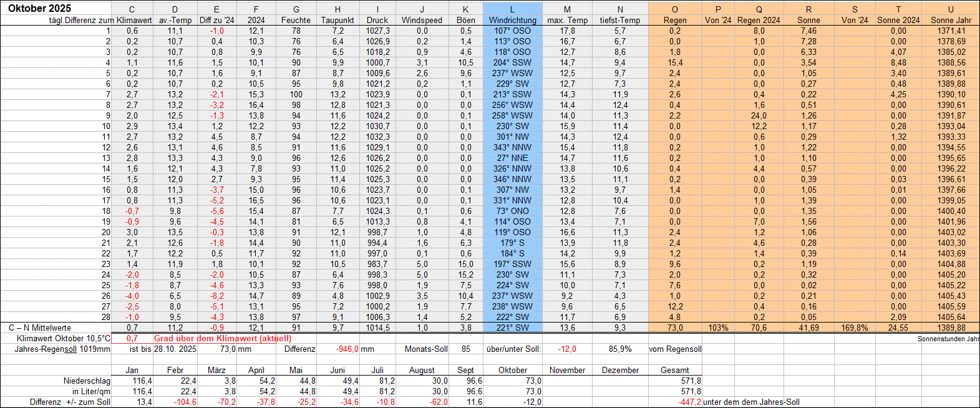
Task: Select the 204° SSW wind direction cell
Action: tap(512, 62)
